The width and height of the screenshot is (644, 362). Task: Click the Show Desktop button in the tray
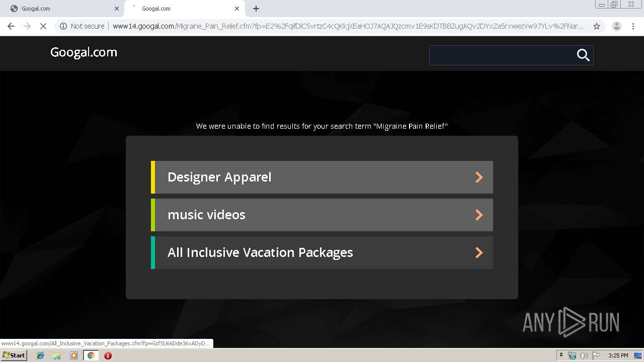pos(638,355)
